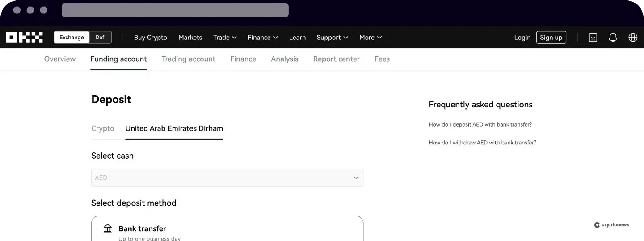Viewport: 644px width, 241px height.
Task: Open FAQ on withdrawing AED by bank transfer
Action: (483, 143)
